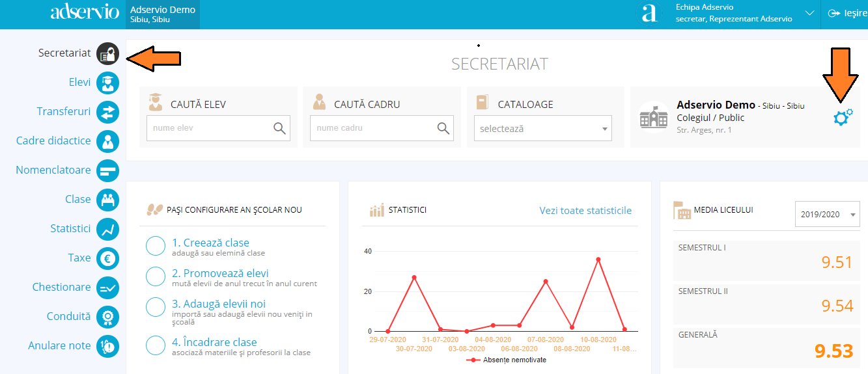Click the Statistici chart icon
Viewport: 868px width, 374px height.
point(108,230)
